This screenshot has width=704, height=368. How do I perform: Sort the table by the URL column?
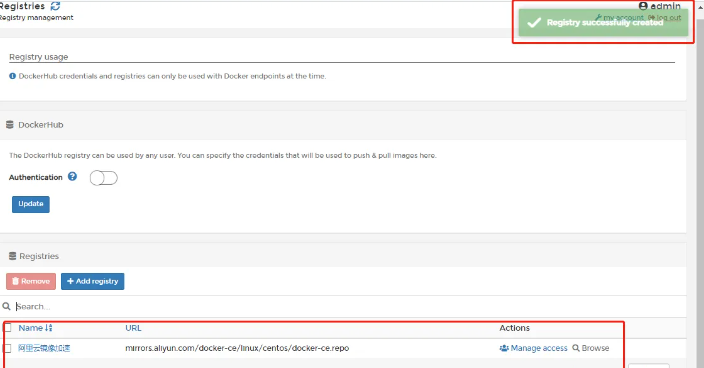[x=133, y=328]
